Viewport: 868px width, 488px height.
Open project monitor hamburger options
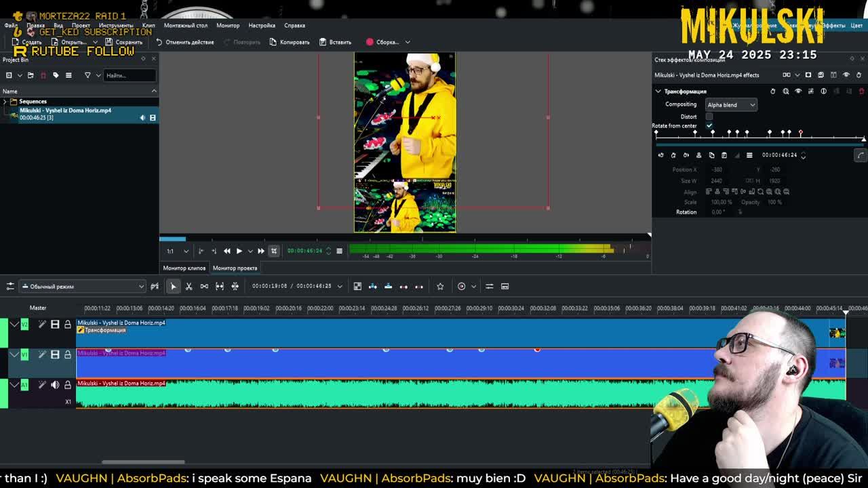click(x=339, y=251)
